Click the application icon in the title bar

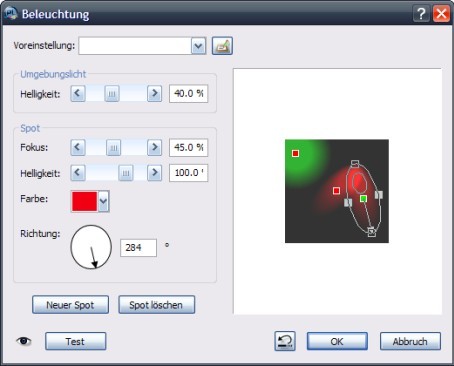coord(10,14)
